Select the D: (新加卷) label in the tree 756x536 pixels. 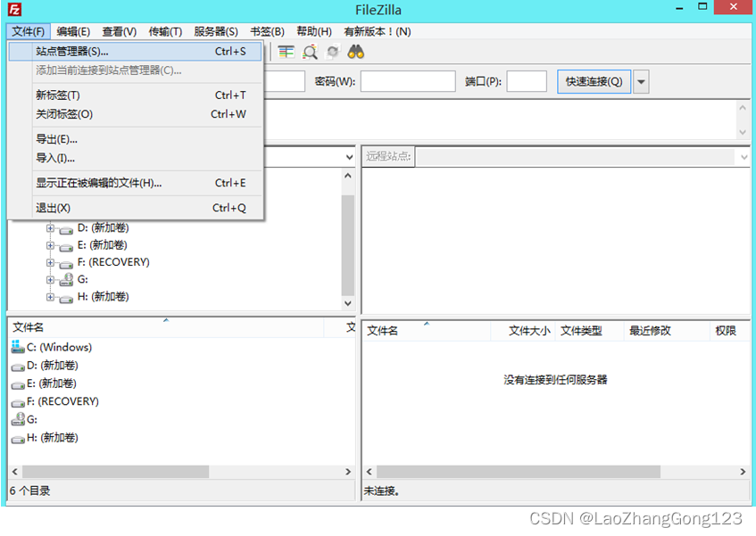[104, 227]
